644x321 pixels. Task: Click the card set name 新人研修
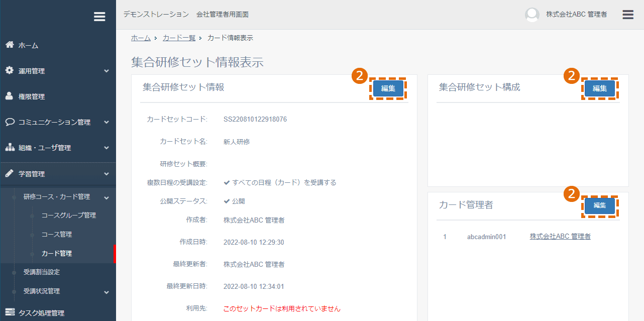pyautogui.click(x=237, y=142)
